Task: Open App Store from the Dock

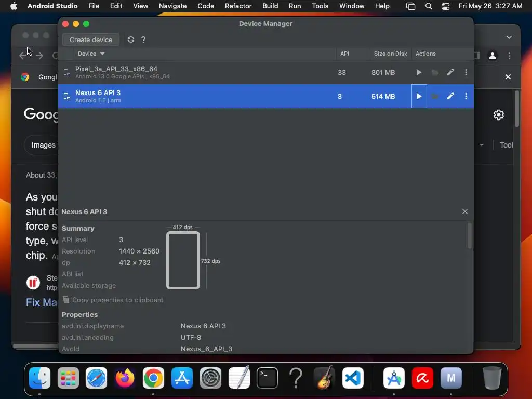Action: (182, 378)
